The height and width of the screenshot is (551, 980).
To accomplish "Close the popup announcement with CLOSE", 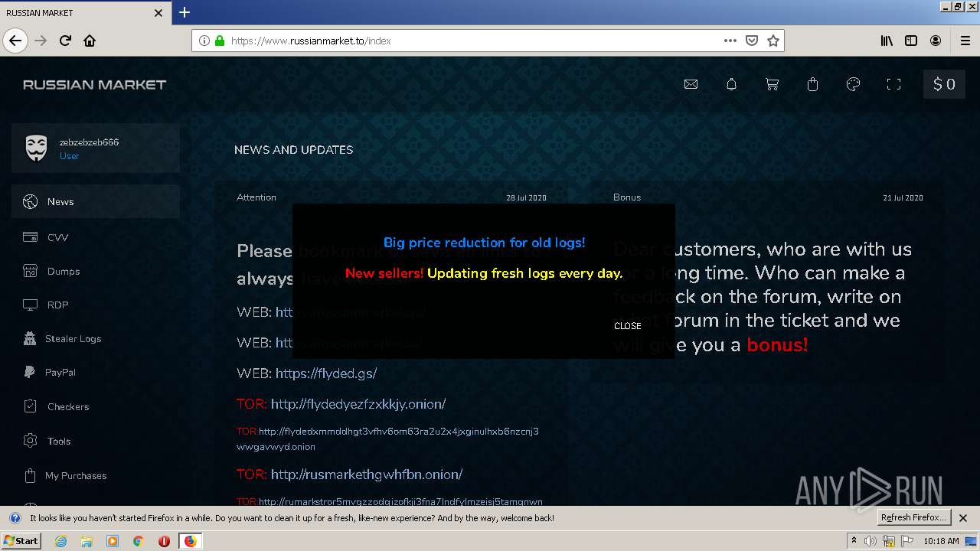I will tap(628, 326).
